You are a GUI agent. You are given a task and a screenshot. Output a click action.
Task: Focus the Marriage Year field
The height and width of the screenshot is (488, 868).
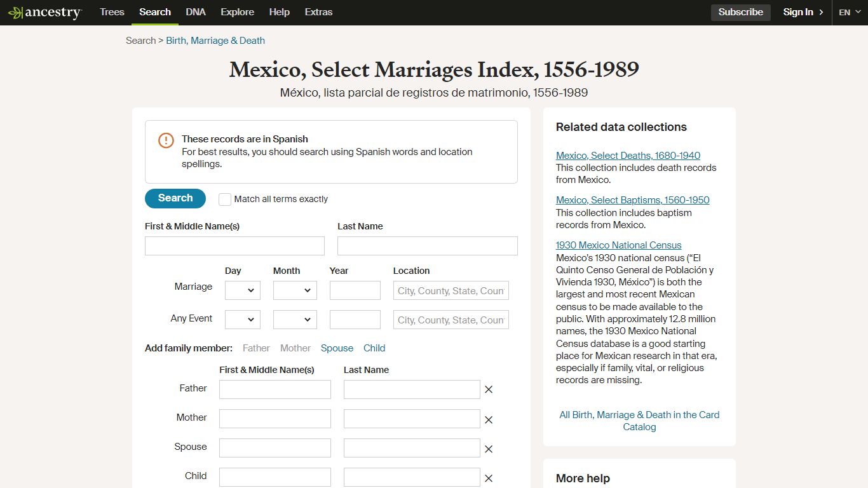pos(355,290)
